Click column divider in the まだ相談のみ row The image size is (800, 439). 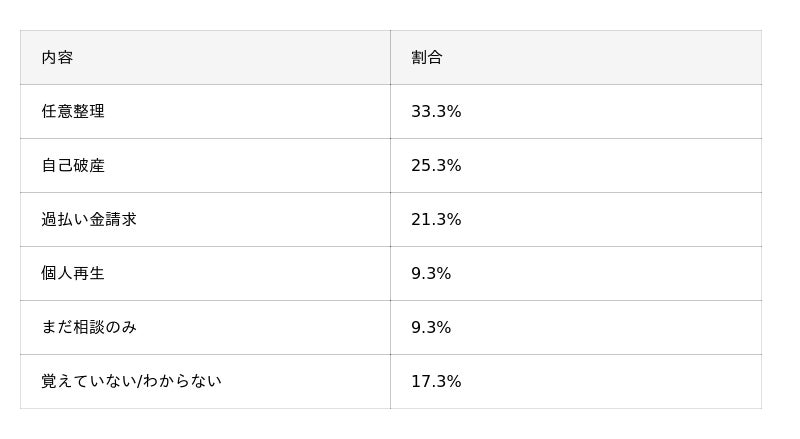(390, 328)
